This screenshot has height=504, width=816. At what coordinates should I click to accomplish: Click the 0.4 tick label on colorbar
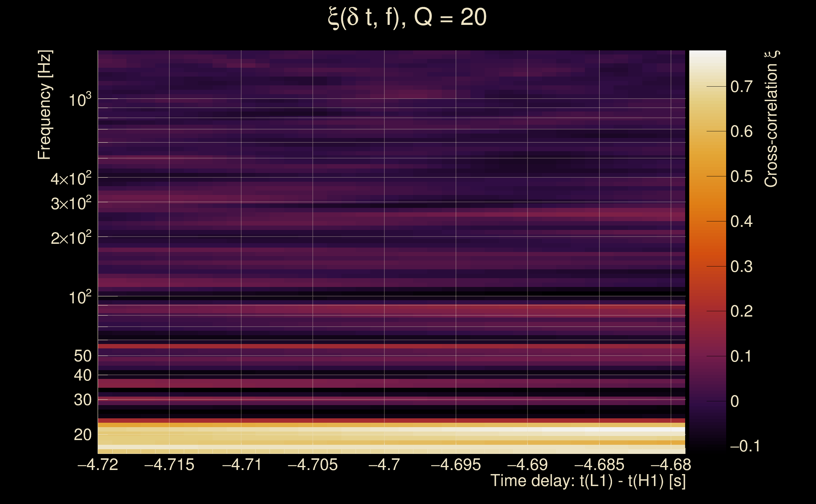tap(741, 222)
